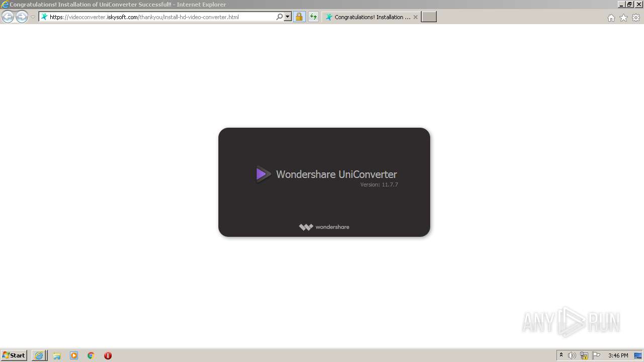The image size is (644, 362).
Task: Open Internet Explorer from the taskbar
Action: coord(39,355)
